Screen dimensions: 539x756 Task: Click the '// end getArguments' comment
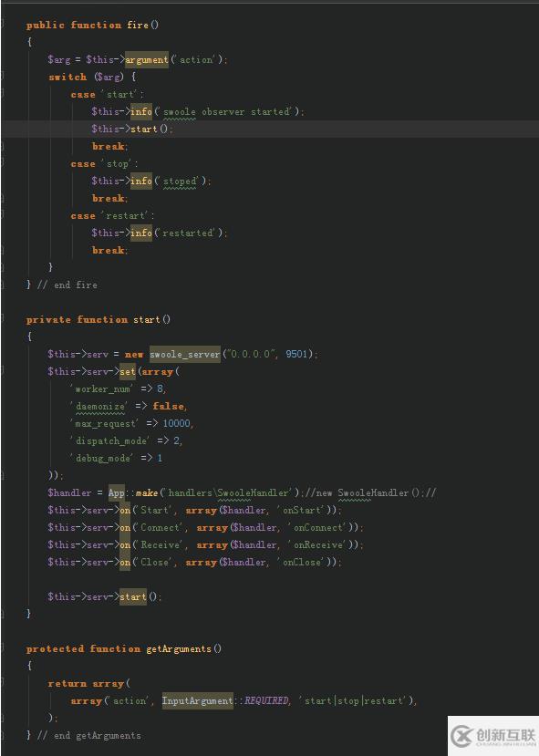pos(89,736)
